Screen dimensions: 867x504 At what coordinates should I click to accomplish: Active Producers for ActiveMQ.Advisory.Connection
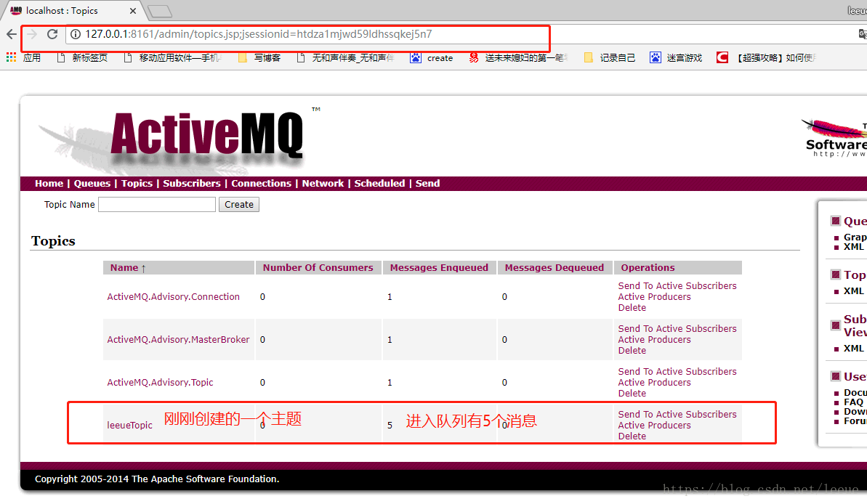pyautogui.click(x=654, y=297)
